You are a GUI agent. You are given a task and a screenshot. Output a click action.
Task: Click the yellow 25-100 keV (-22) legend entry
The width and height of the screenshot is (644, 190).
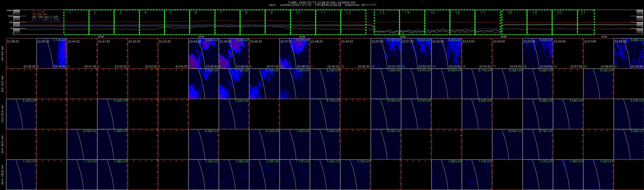click(x=45, y=17)
